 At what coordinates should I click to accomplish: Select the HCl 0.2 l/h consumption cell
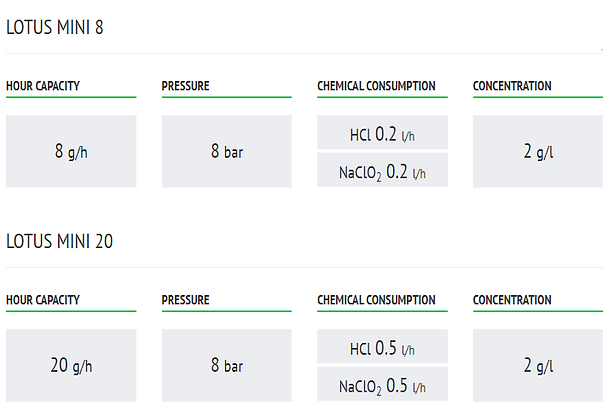point(382,132)
